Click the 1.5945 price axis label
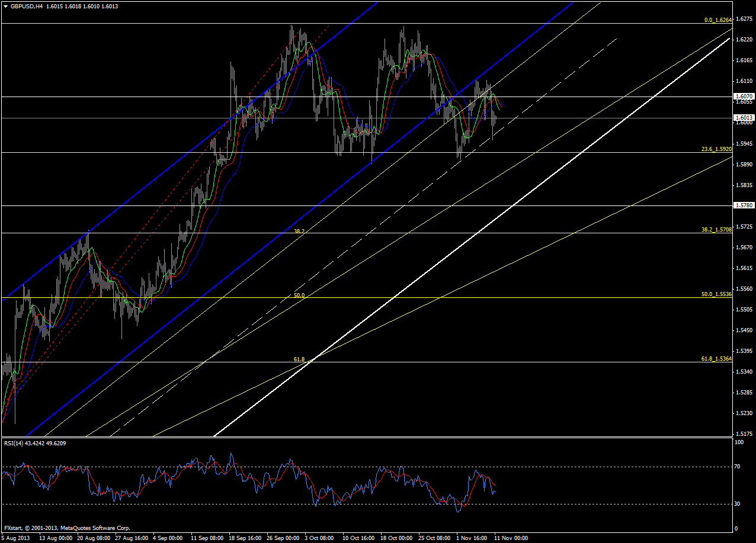This screenshot has width=756, height=543. tap(745, 143)
